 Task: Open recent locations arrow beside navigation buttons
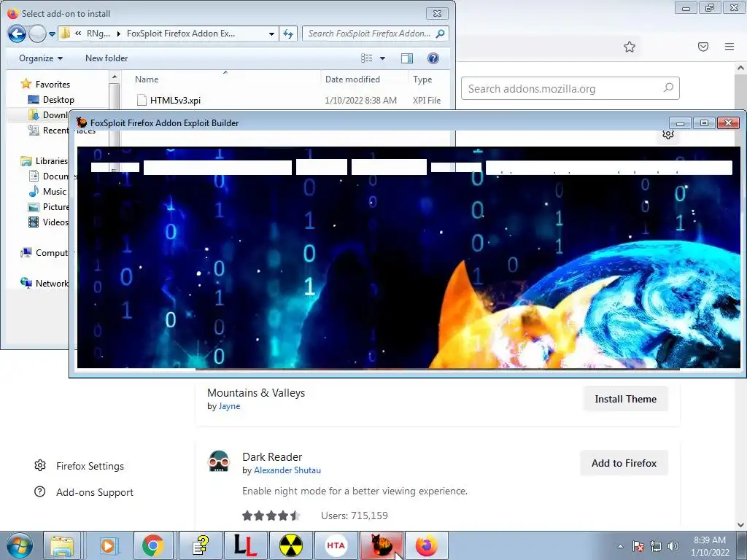(x=52, y=34)
